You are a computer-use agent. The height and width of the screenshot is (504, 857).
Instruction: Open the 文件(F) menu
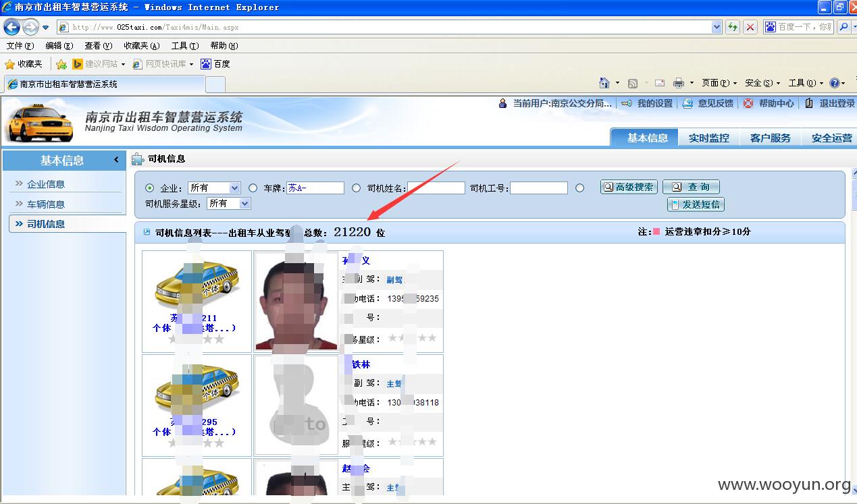coord(20,46)
